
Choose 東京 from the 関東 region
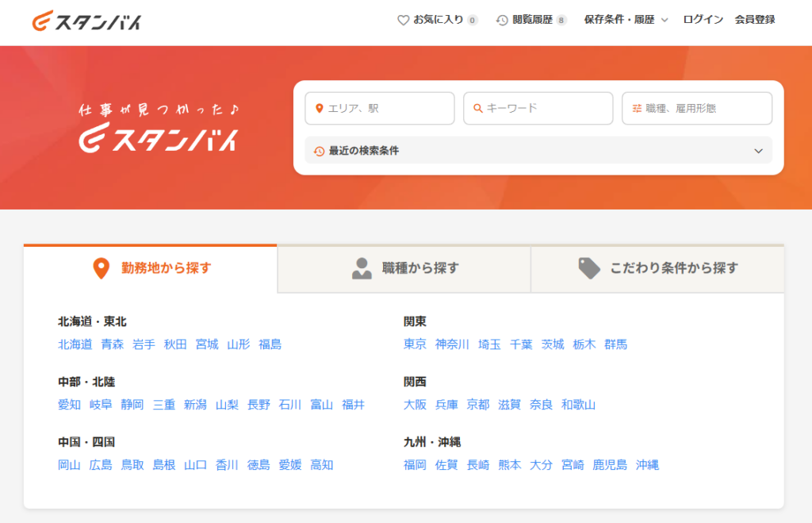(x=415, y=344)
